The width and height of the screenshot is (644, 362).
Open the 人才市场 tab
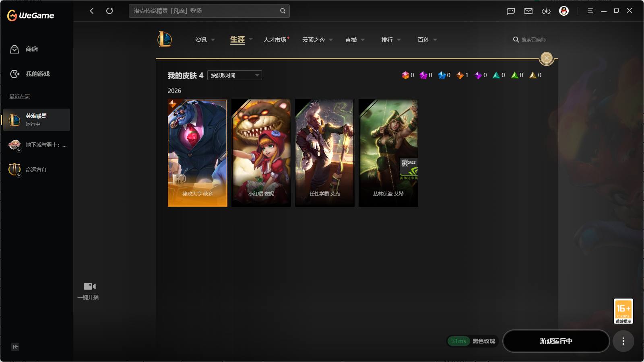275,40
